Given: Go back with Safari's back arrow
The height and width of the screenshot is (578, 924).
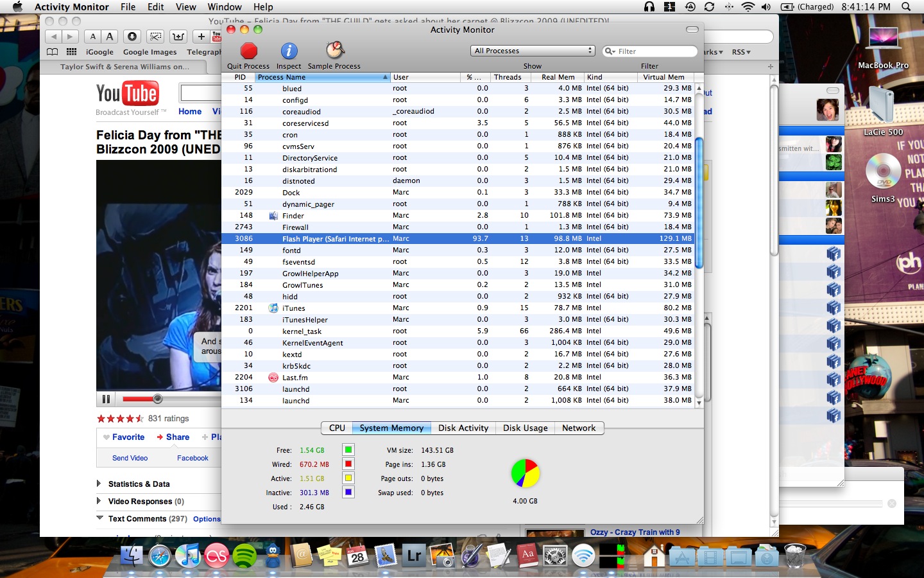Looking at the screenshot, I should pos(54,37).
